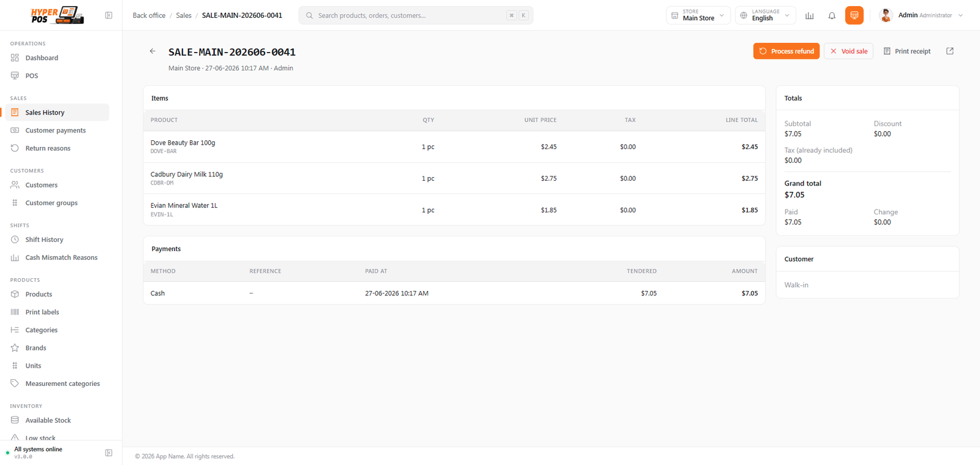Click the POS register icon in sidebar

coord(15,75)
